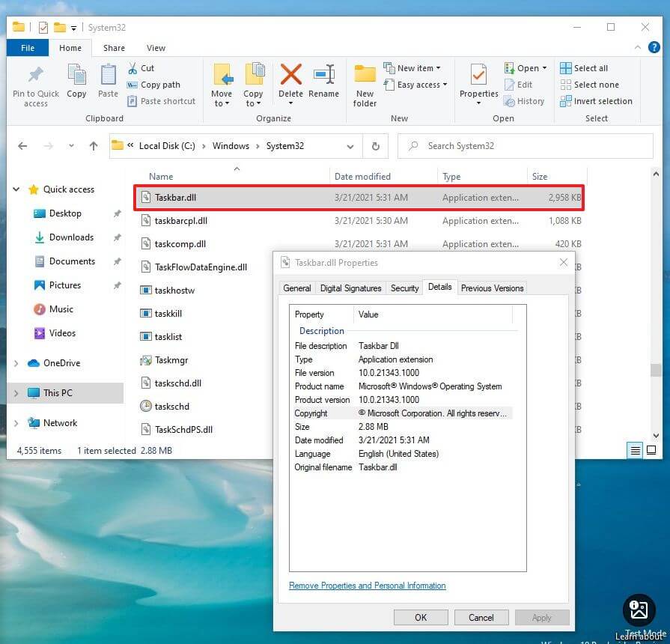Switch to the General properties tab
Viewport: 670px width, 644px height.
point(297,288)
